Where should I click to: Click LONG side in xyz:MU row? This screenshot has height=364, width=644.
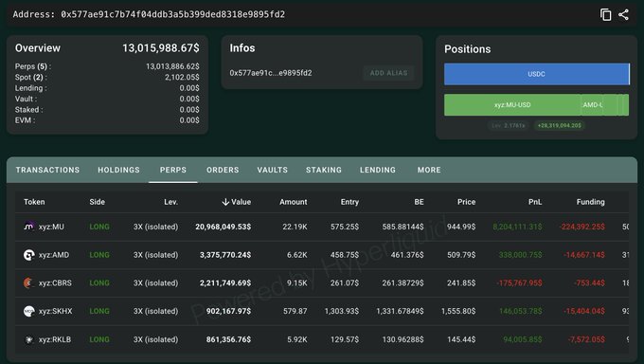coord(99,227)
